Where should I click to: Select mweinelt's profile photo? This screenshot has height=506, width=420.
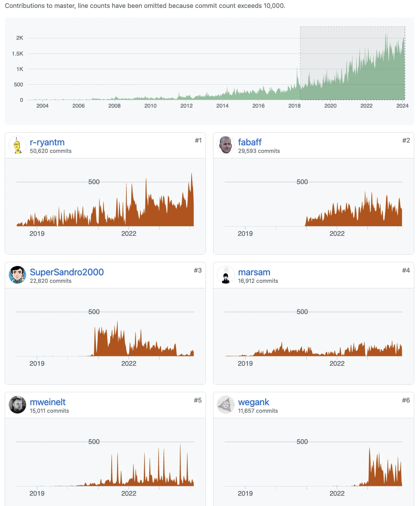[x=17, y=405]
